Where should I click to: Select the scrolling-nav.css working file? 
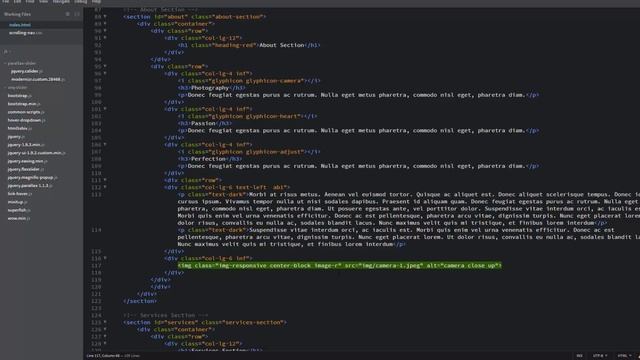point(25,33)
